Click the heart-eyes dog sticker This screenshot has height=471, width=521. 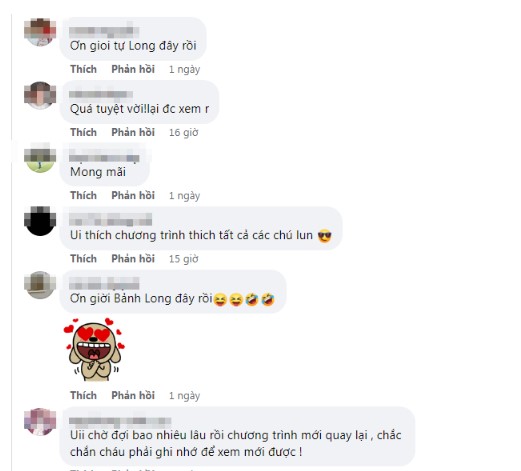(x=94, y=349)
